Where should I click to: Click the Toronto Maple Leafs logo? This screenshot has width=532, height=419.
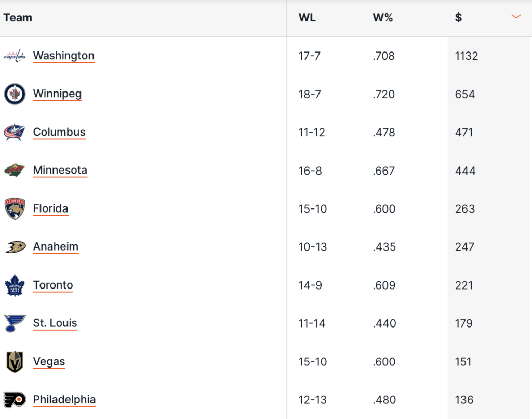15,285
